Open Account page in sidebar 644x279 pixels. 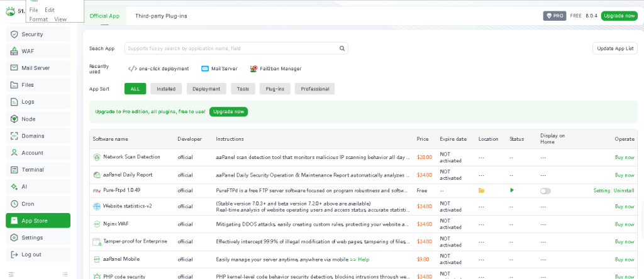click(x=38, y=153)
